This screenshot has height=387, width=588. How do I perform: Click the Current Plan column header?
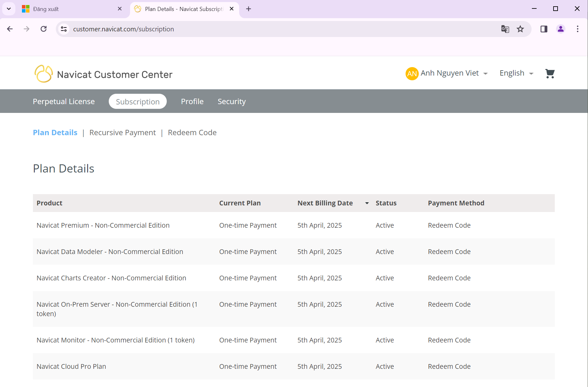(240, 203)
